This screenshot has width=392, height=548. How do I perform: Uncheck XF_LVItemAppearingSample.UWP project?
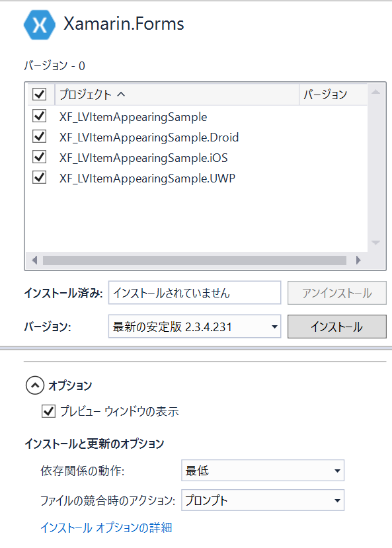pyautogui.click(x=39, y=178)
